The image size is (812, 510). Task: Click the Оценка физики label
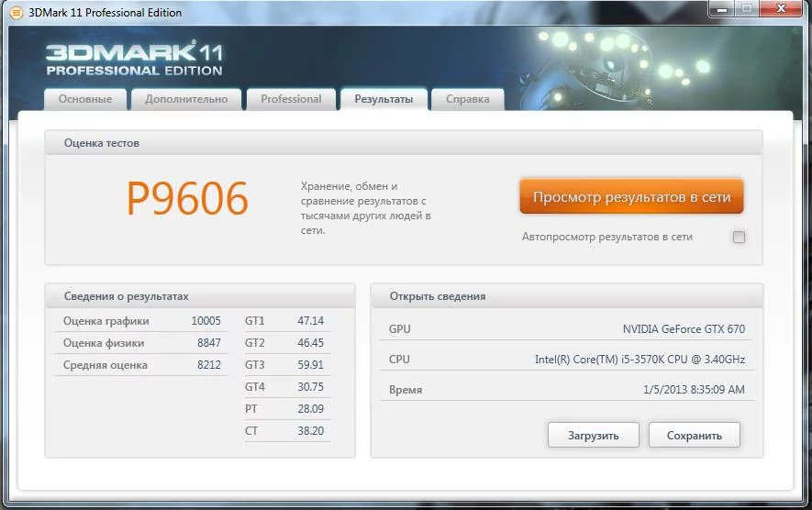tap(104, 343)
